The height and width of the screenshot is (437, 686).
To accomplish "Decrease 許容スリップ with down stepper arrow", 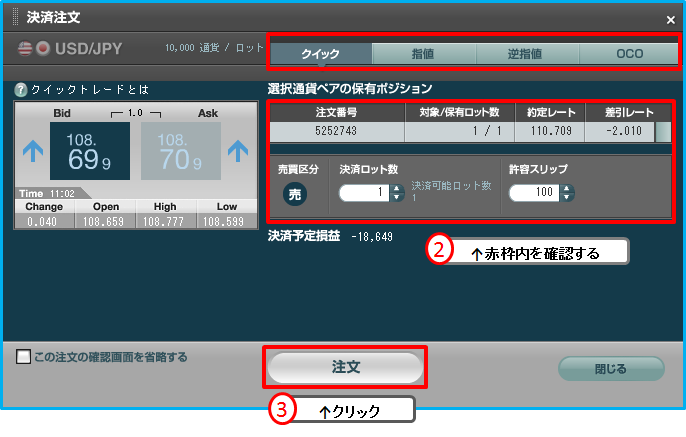I will [567, 197].
